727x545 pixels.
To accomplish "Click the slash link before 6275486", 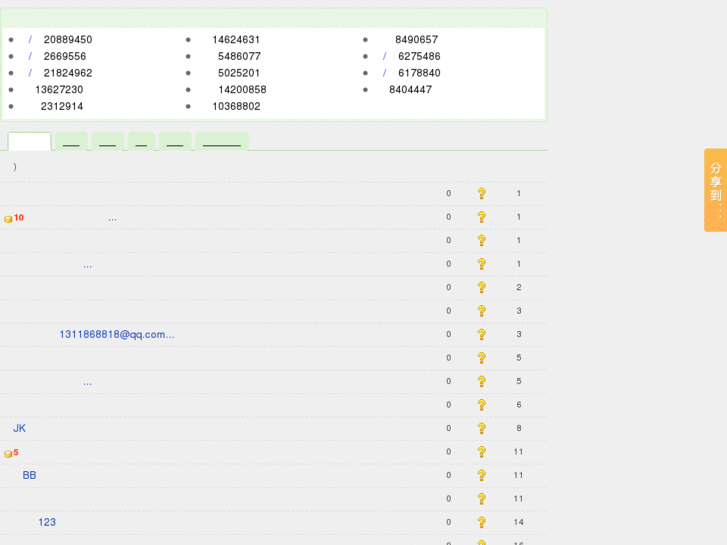I will click(x=384, y=56).
